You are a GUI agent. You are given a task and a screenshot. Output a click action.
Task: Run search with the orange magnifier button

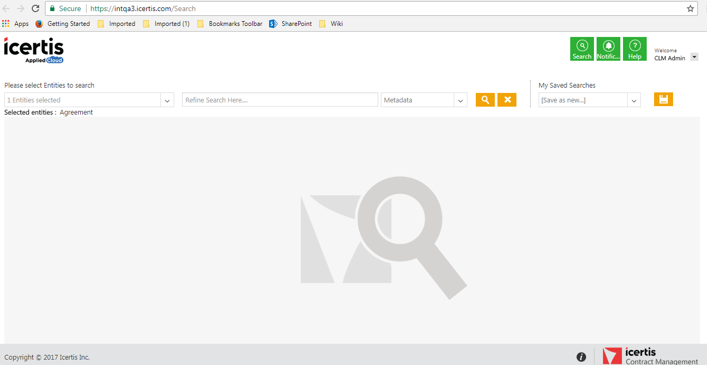(x=485, y=100)
